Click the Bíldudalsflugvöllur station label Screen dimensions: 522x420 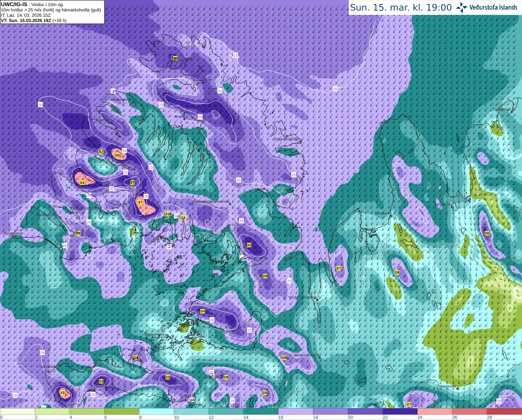[85, 208]
